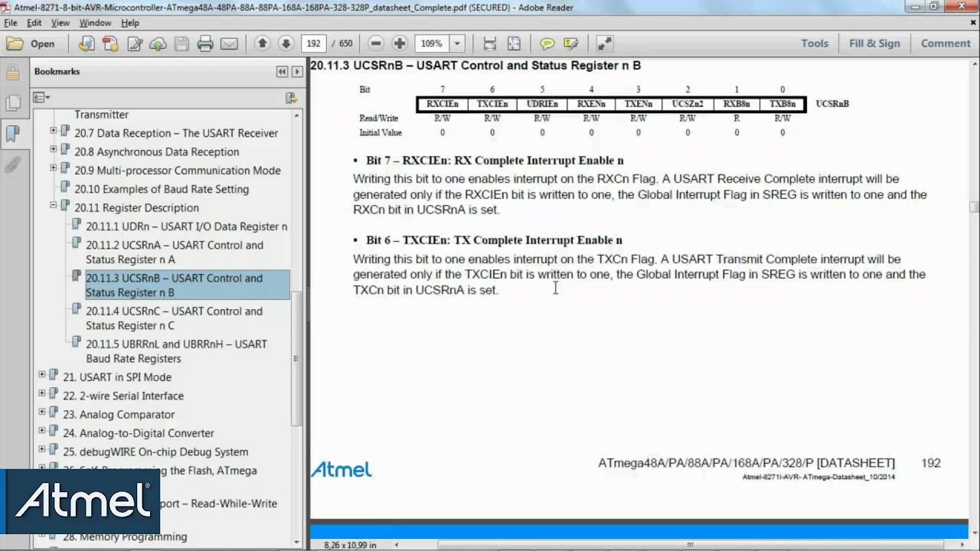Expand the 24. Analog-to-Digital Converter bookmark

42,430
